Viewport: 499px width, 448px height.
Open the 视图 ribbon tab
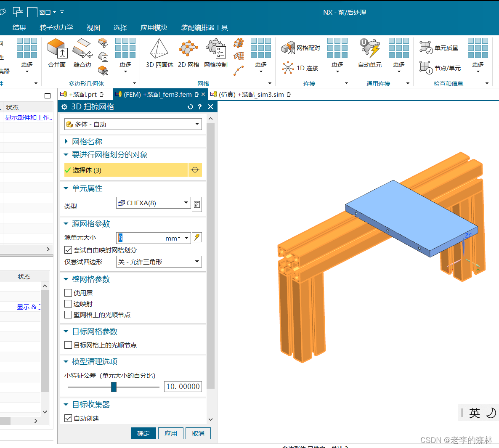(93, 28)
